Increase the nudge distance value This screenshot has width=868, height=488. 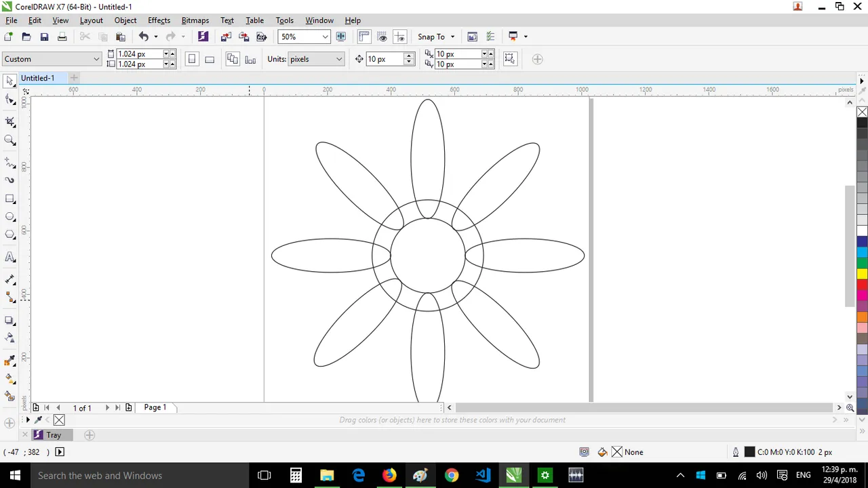pos(408,56)
